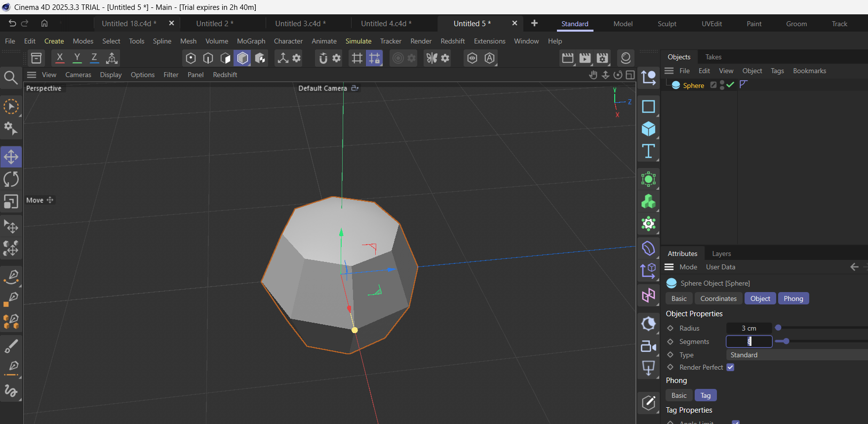Toggle viewport maximize icon

(630, 75)
